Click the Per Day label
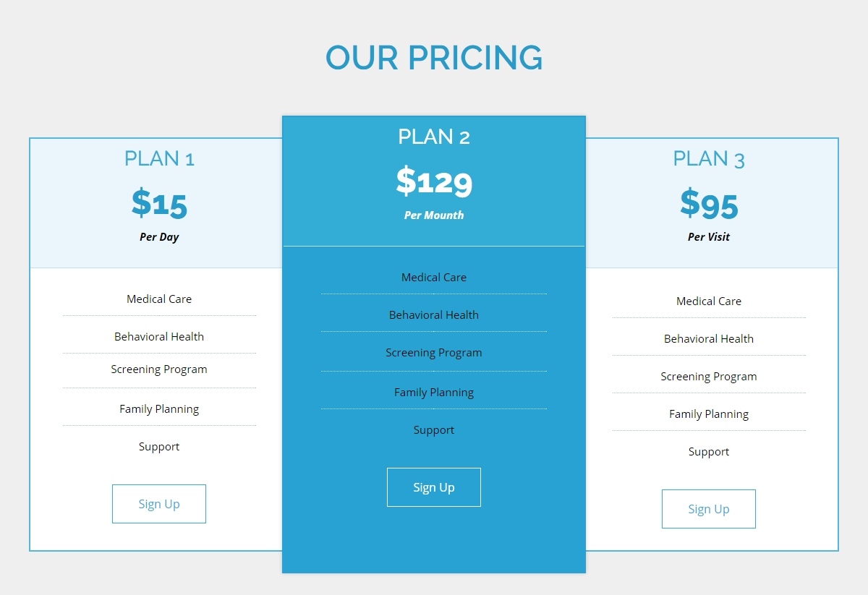 [x=159, y=237]
